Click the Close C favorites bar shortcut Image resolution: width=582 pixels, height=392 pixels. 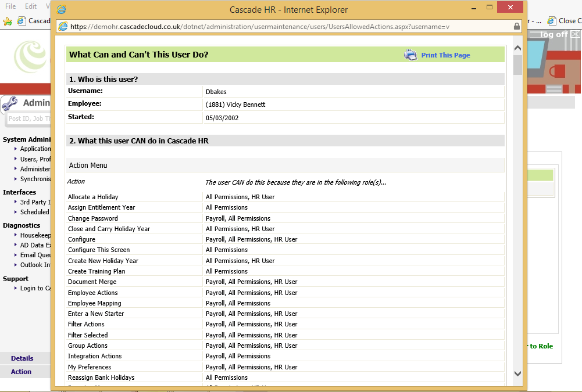click(x=565, y=21)
